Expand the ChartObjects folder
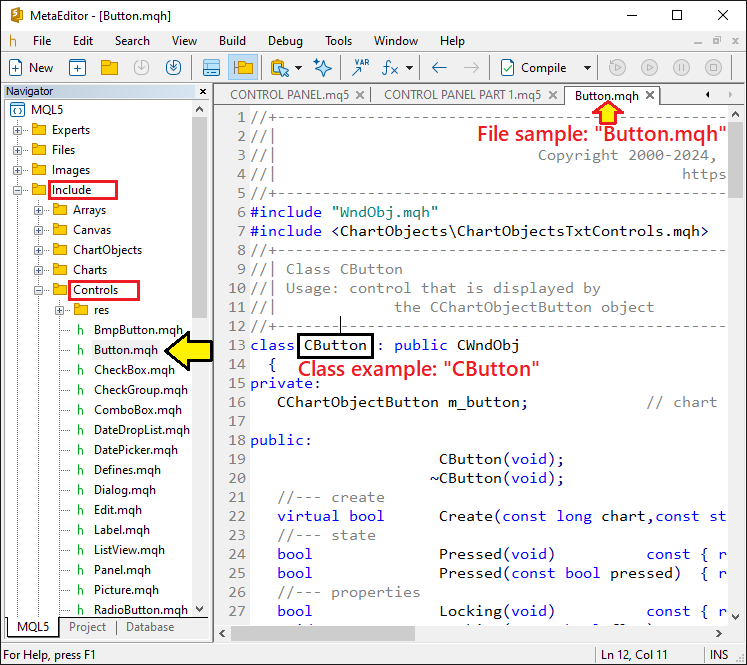The image size is (747, 665). pyautogui.click(x=39, y=250)
